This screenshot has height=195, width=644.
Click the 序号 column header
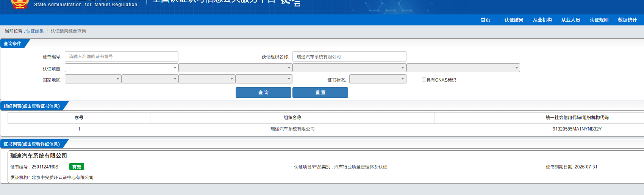[79, 118]
